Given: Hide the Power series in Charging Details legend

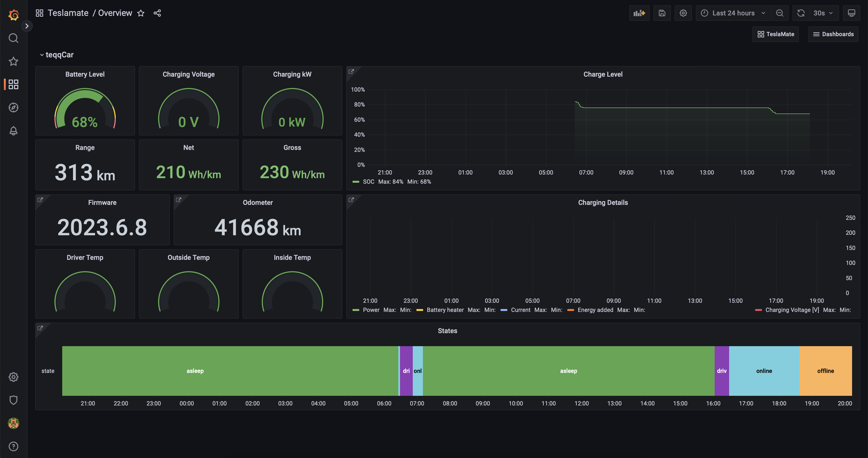Looking at the screenshot, I should (371, 310).
